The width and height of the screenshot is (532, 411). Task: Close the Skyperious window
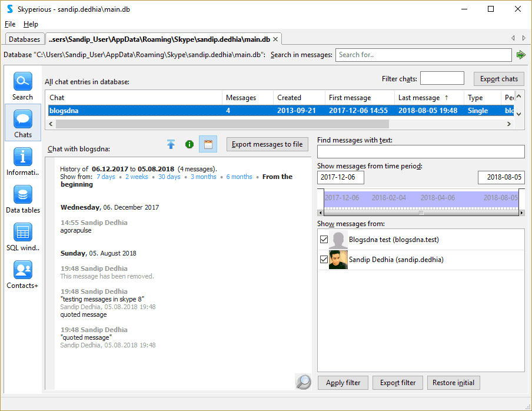[x=518, y=9]
